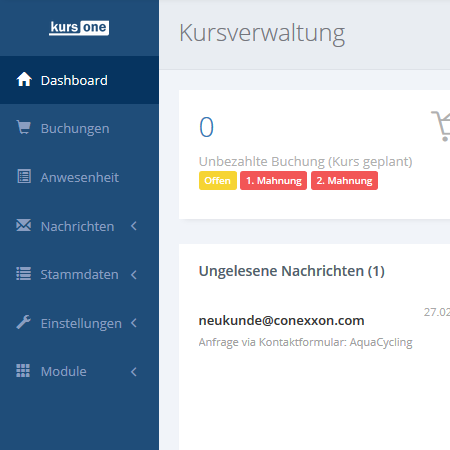450x450 pixels.
Task: Click the Dashboard home icon
Action: (24, 80)
